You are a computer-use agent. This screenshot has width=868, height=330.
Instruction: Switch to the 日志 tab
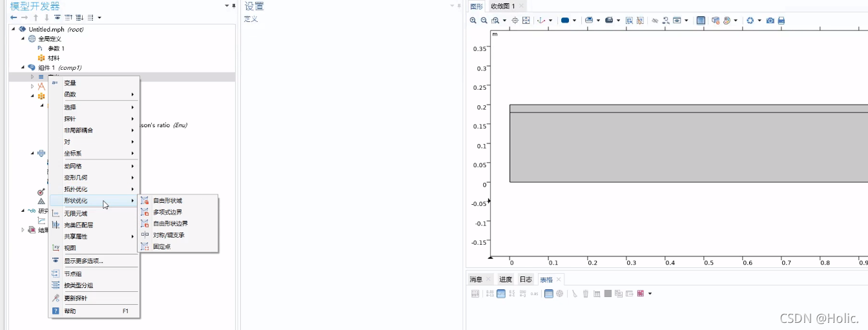click(526, 280)
